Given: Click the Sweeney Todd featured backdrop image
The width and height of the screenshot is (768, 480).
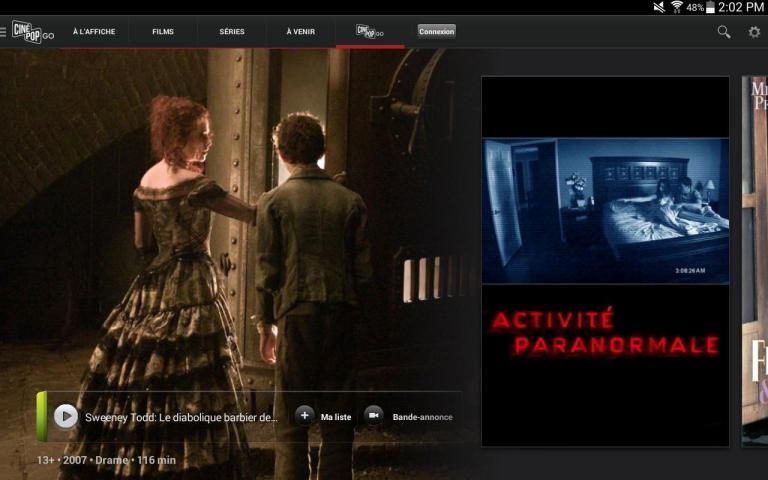Looking at the screenshot, I should 240,220.
